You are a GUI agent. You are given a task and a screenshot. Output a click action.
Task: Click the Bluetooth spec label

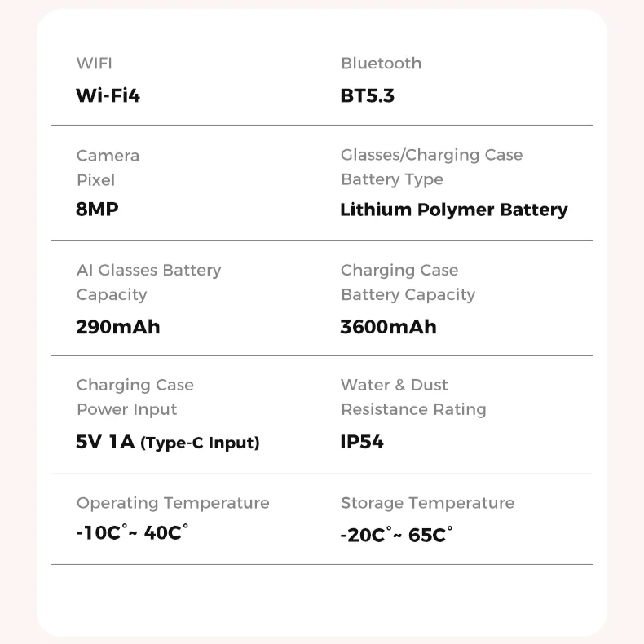click(x=381, y=64)
